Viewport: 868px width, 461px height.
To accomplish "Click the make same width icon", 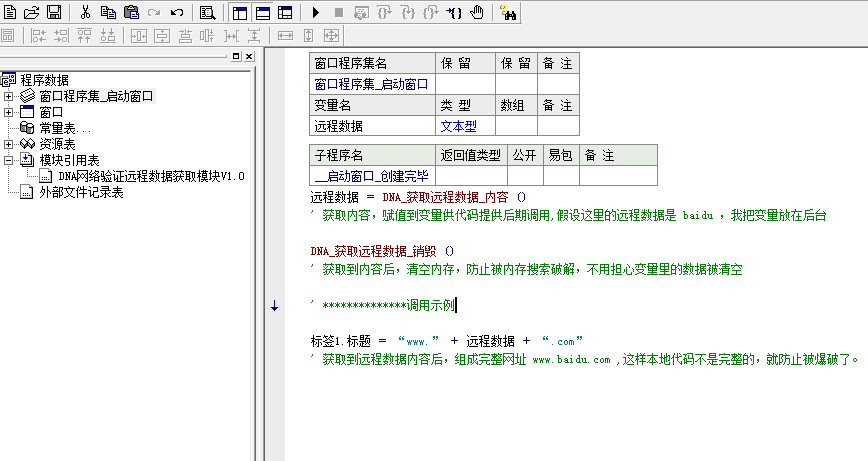I will tap(285, 36).
